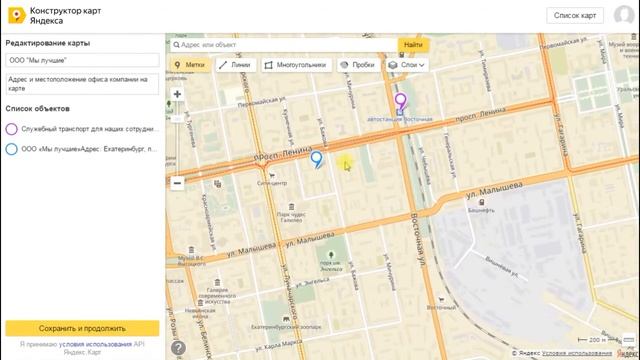Viewport: 640px width, 360px height.
Task: Click the ruler measurement tool icon
Action: (x=629, y=340)
